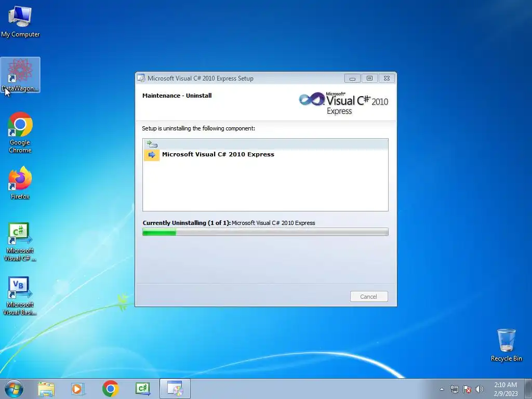Close the Visual C# Setup window
Image resolution: width=532 pixels, height=399 pixels.
387,78
